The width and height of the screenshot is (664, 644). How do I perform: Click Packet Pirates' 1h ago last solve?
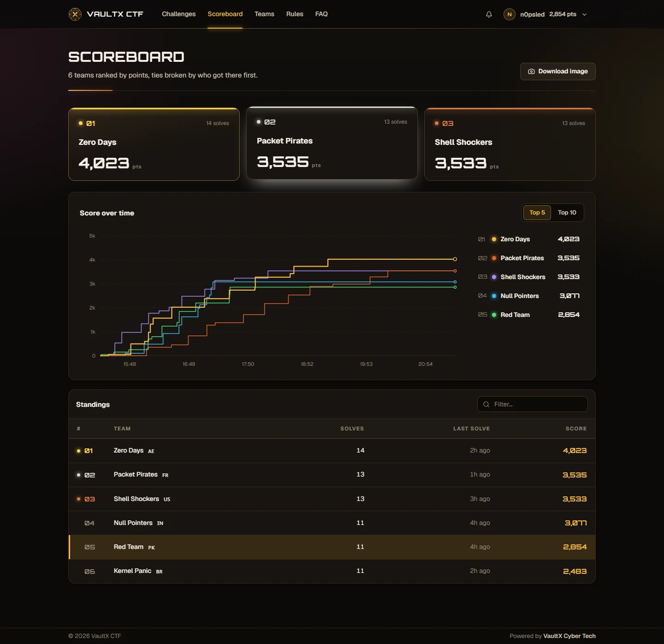pyautogui.click(x=480, y=474)
